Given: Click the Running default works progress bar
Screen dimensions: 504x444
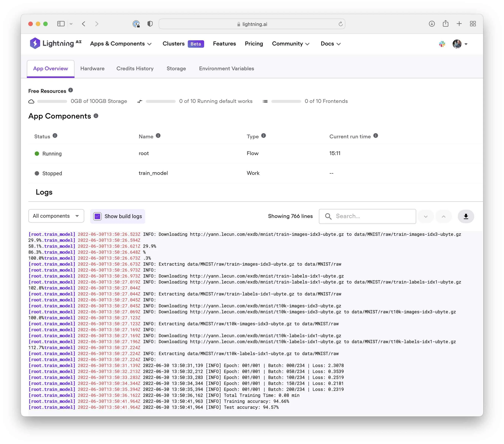Looking at the screenshot, I should click(x=161, y=101).
